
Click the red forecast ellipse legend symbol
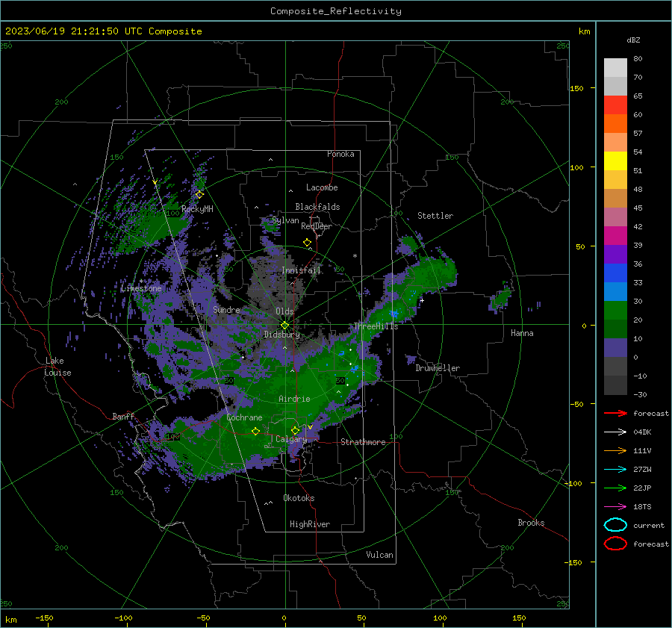(615, 544)
